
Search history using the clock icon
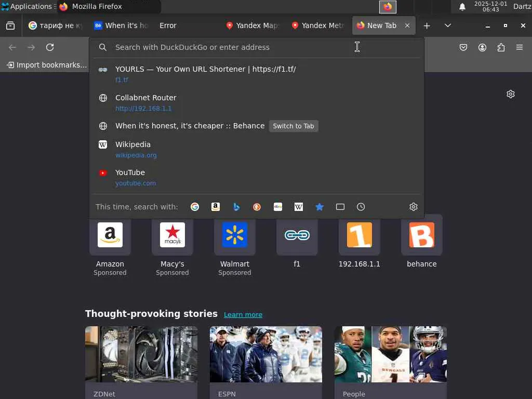tap(361, 207)
